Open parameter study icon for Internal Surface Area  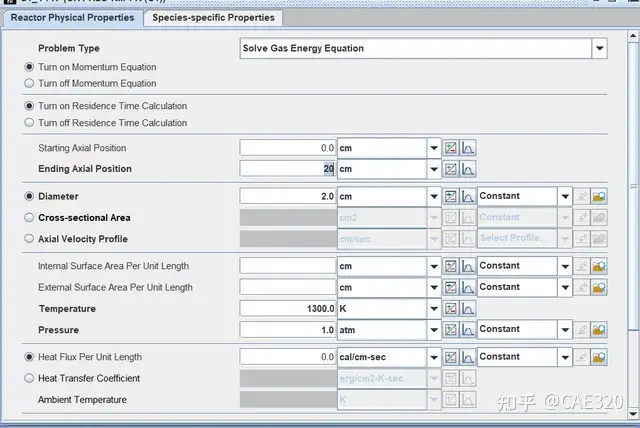pyautogui.click(x=451, y=266)
